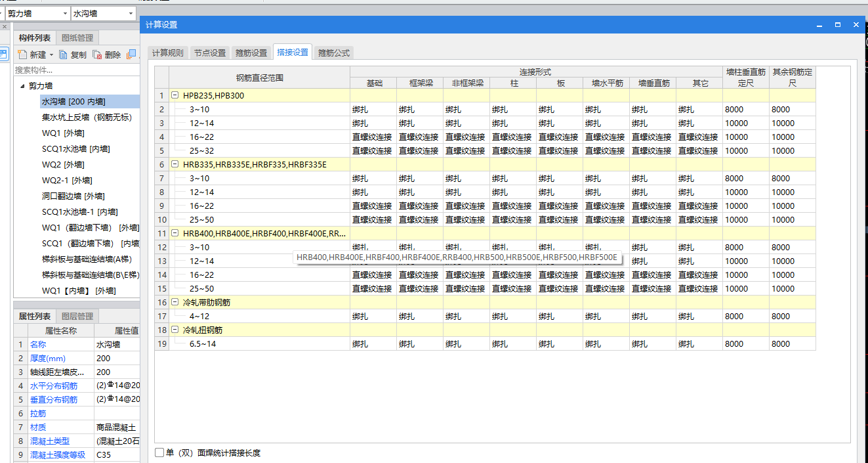
Task: Toggle 单(双)面焊统计搭接长度 checkbox
Action: point(159,452)
